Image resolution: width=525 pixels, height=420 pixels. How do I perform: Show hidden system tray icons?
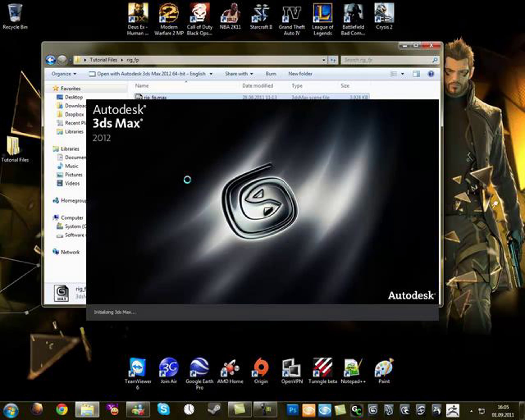[471, 411]
